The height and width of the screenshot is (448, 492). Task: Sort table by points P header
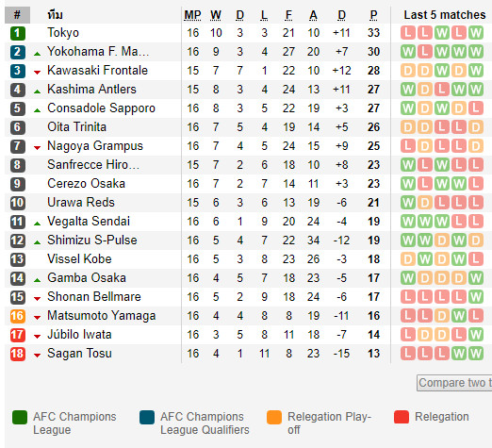pyautogui.click(x=373, y=15)
